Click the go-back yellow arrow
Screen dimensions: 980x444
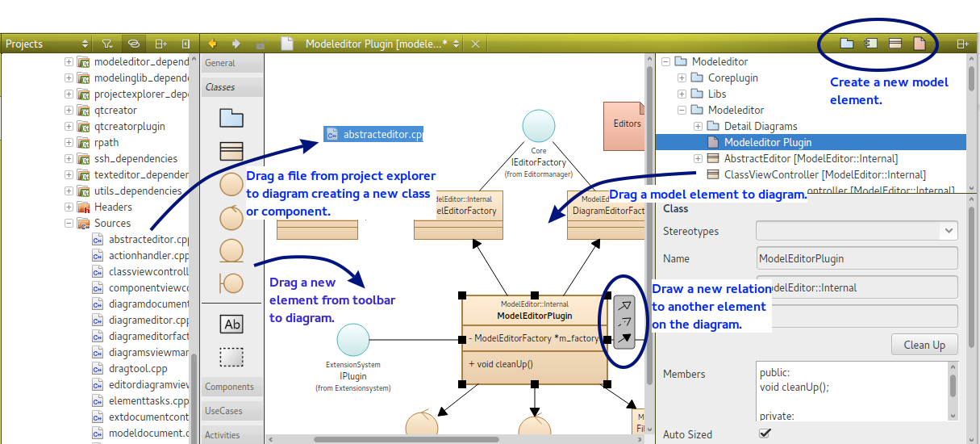(x=213, y=44)
